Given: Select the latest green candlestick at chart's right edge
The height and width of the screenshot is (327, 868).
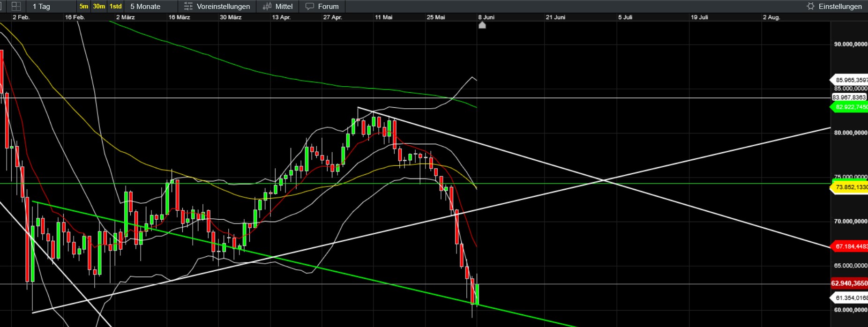Looking at the screenshot, I should (477, 294).
